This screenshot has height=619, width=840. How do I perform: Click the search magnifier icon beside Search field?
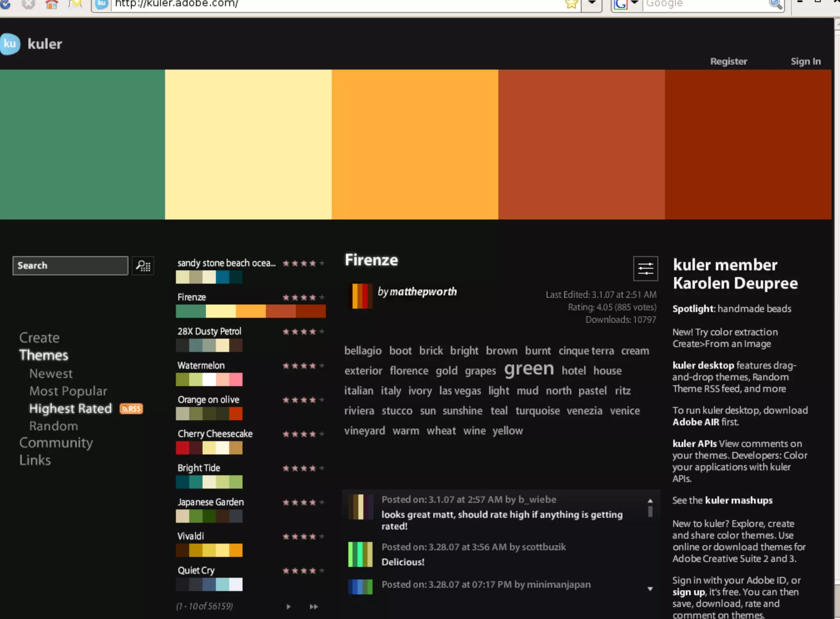coord(143,266)
